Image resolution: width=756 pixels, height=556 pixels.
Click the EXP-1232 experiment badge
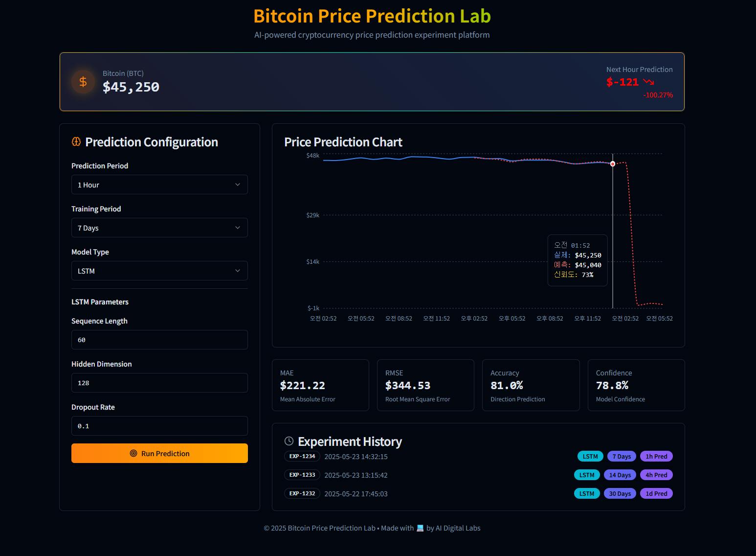pos(302,493)
